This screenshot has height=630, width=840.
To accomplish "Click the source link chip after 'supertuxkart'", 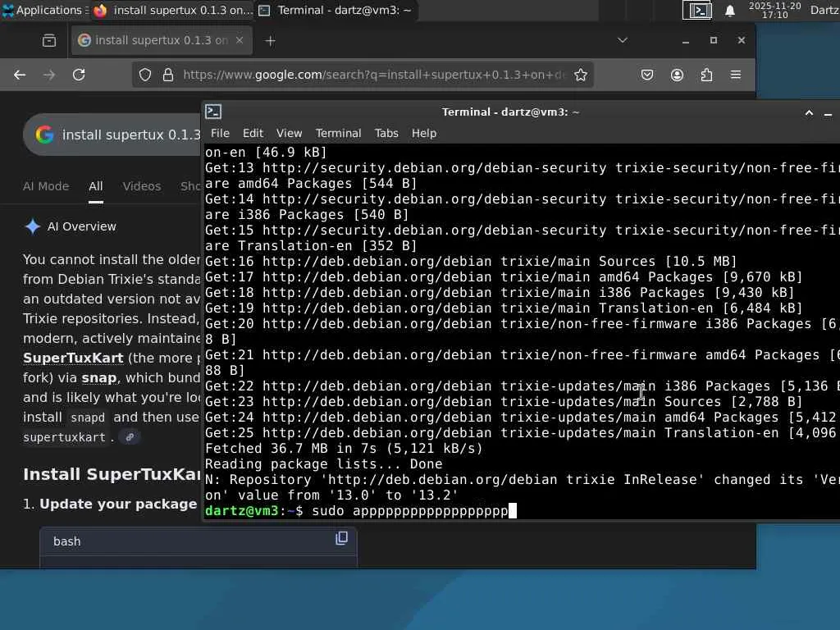I will pyautogui.click(x=130, y=437).
